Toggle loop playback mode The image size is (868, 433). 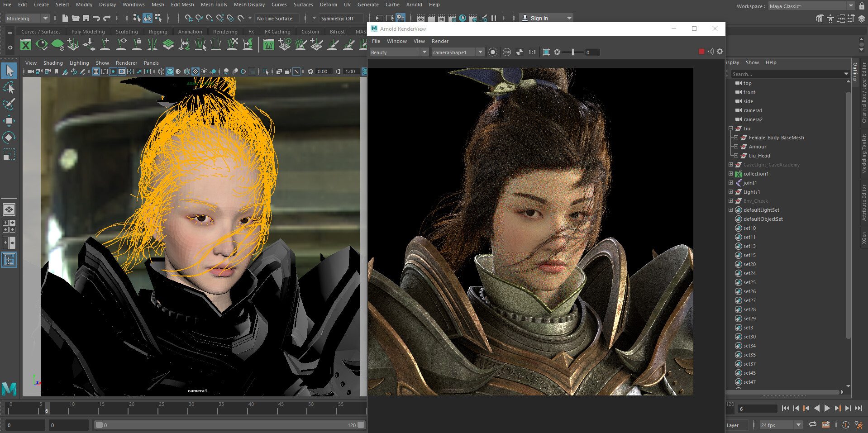pos(813,424)
